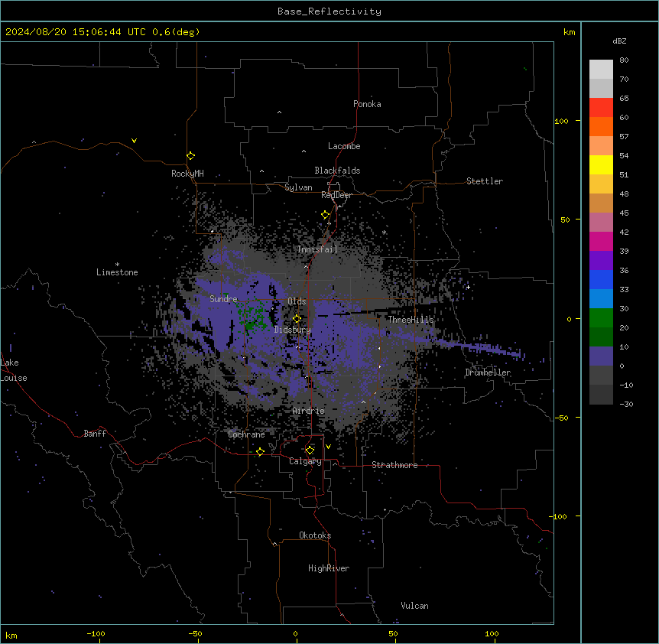
Task: Select the violet 36-39 dBZ legend swatch
Action: pyautogui.click(x=601, y=261)
